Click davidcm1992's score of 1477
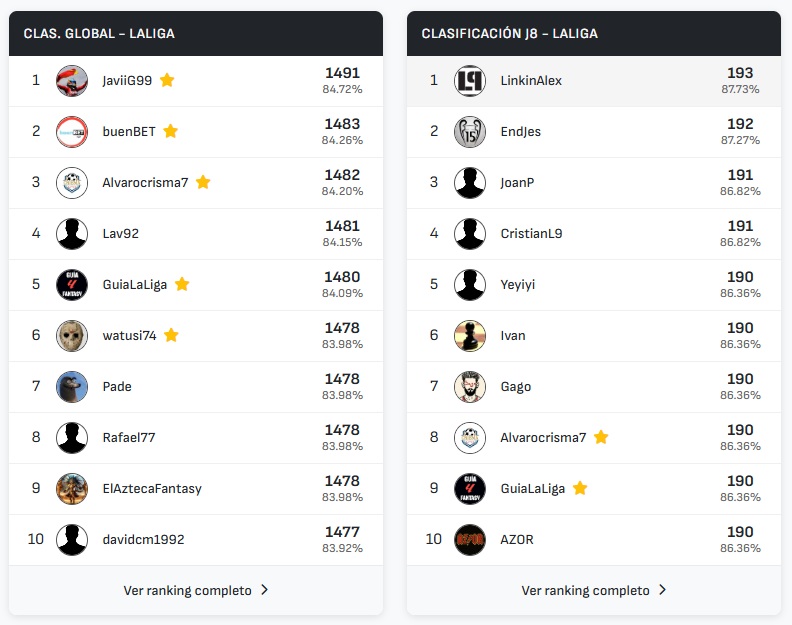 click(x=342, y=532)
